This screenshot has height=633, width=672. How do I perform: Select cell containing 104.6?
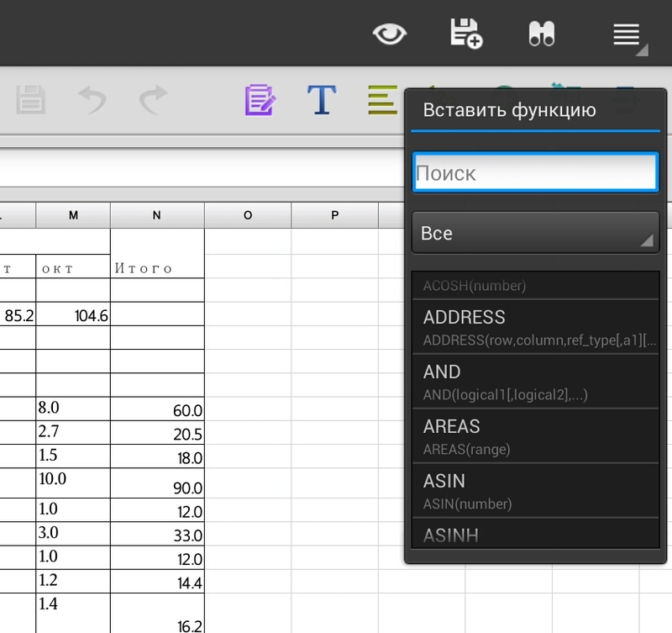[73, 314]
